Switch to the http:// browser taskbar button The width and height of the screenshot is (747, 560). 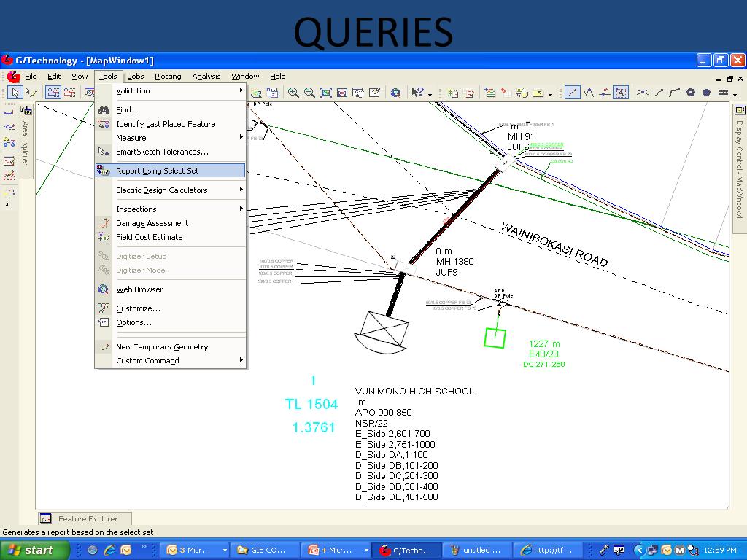coord(549,550)
